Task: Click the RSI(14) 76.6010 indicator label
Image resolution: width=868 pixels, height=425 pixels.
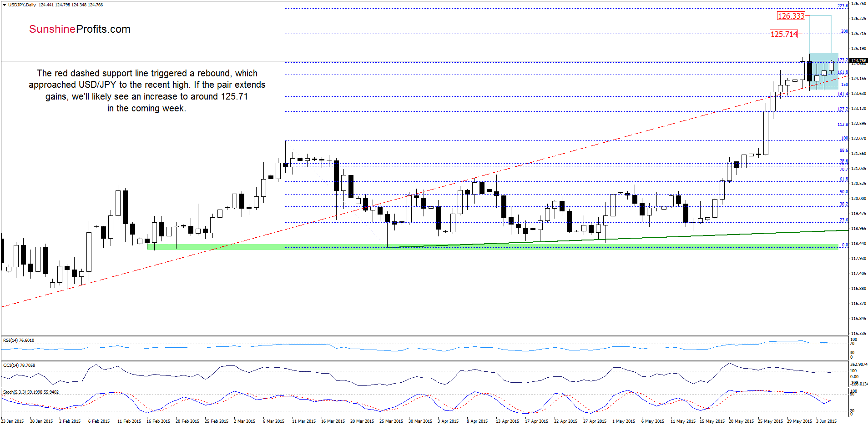Action: [19, 340]
